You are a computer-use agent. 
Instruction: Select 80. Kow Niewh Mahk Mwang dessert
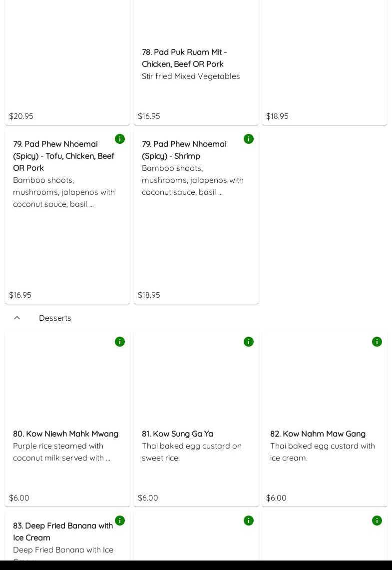coord(65,434)
